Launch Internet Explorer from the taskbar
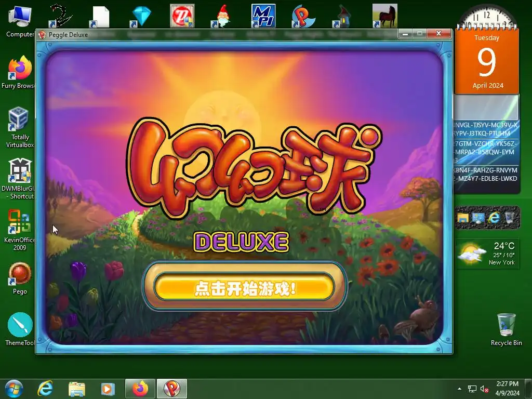The width and height of the screenshot is (532, 399). pyautogui.click(x=45, y=389)
